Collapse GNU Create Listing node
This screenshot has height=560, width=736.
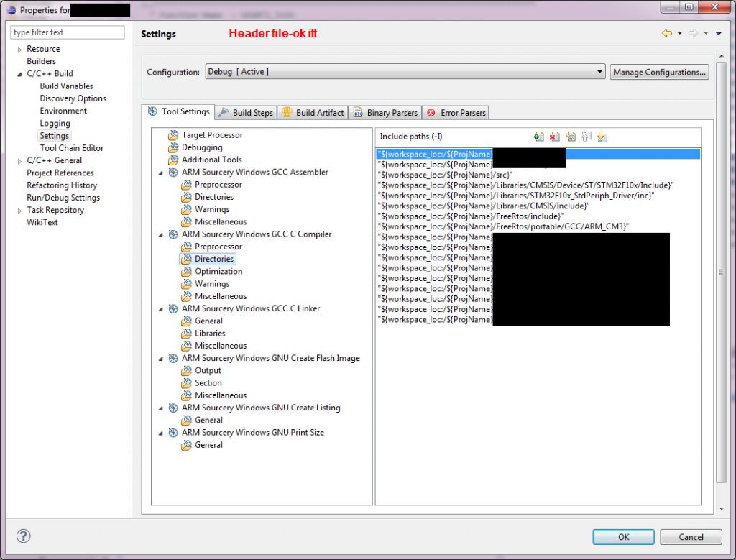(x=160, y=408)
